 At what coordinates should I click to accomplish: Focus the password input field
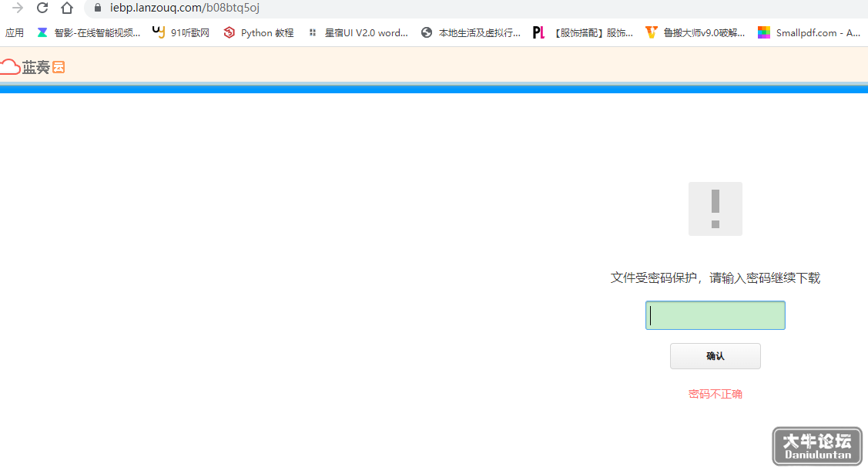click(x=716, y=315)
